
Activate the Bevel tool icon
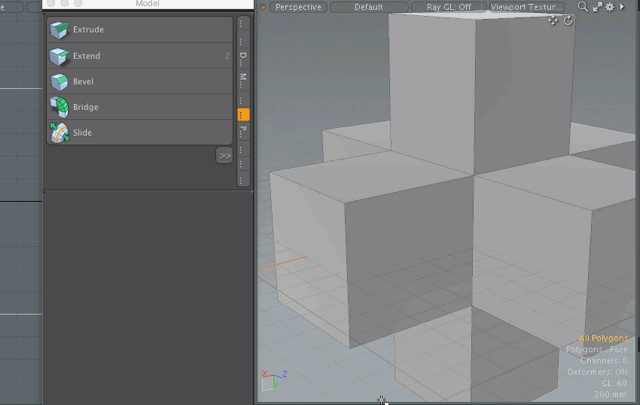[59, 82]
